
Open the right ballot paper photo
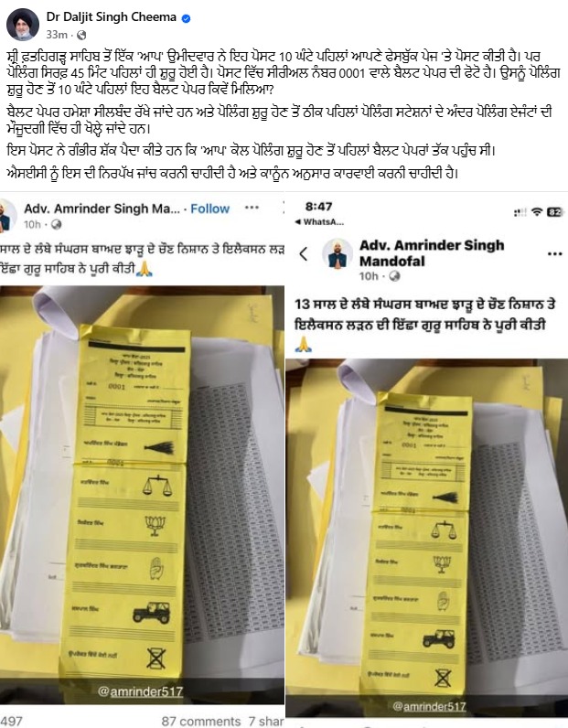pyautogui.click(x=426, y=538)
